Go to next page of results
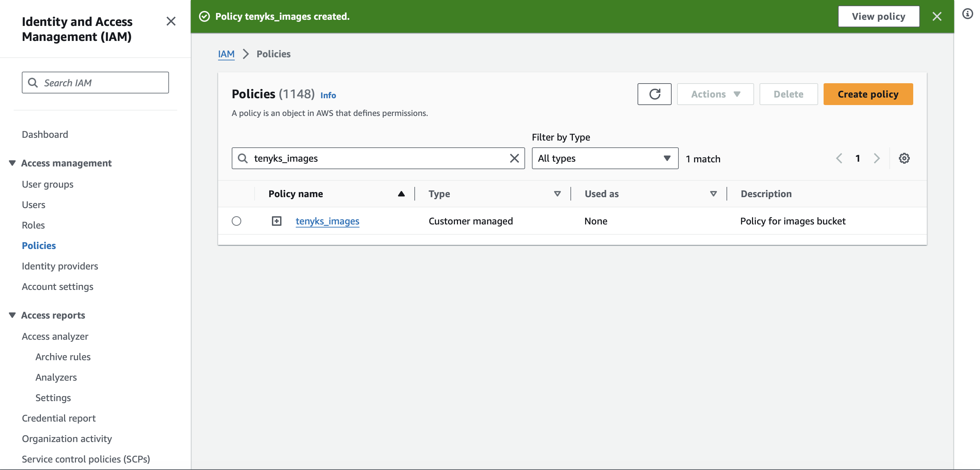Image resolution: width=980 pixels, height=470 pixels. click(x=876, y=158)
